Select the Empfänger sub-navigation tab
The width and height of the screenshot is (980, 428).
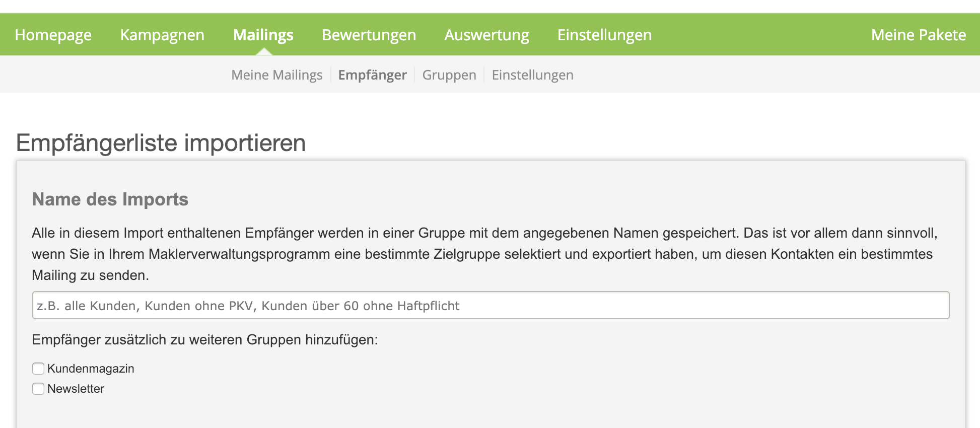pos(372,75)
